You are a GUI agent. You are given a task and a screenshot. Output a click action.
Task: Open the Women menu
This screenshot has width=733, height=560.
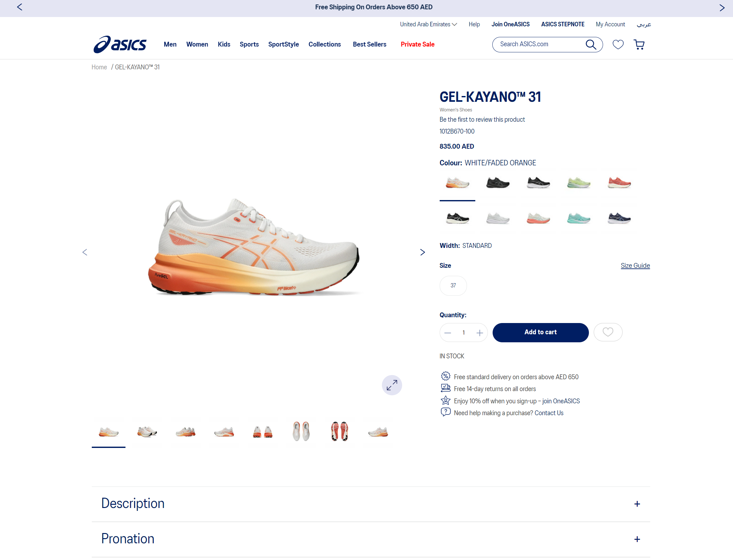pos(197,44)
